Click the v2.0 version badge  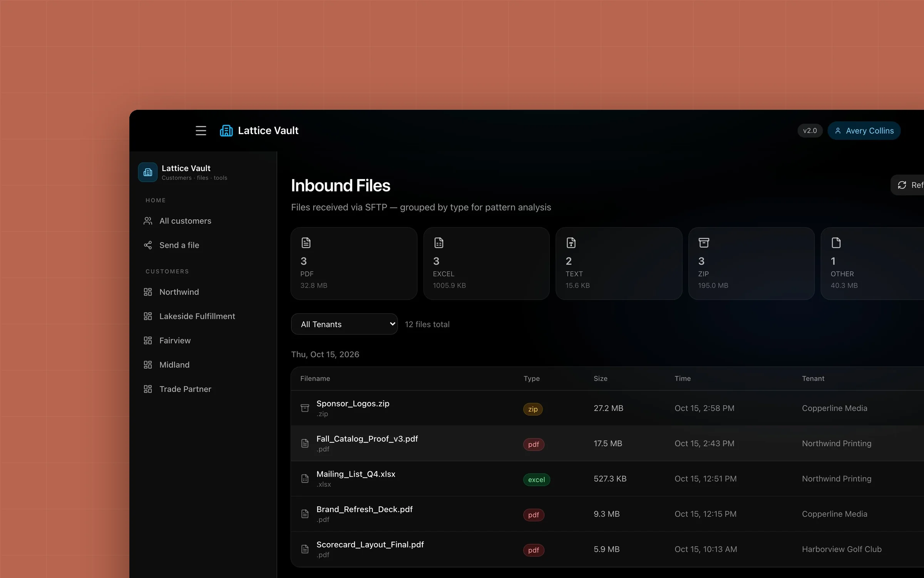810,131
